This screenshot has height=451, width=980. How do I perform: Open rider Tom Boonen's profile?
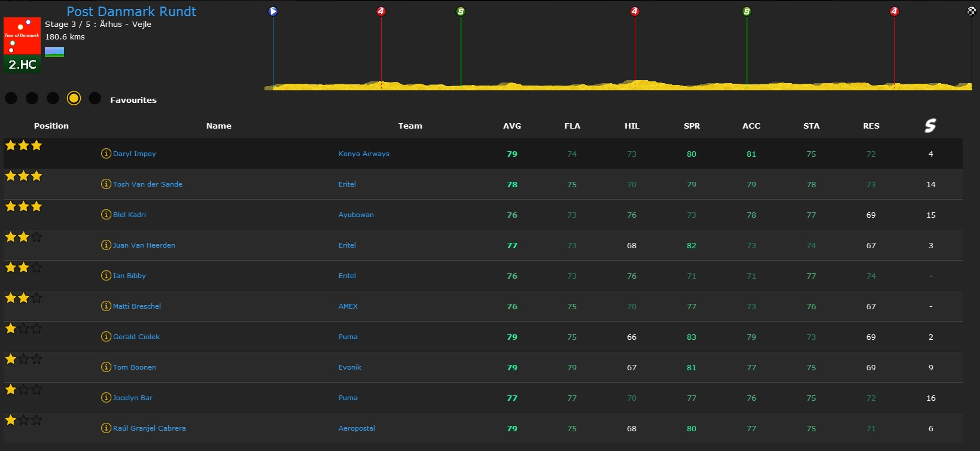click(135, 367)
